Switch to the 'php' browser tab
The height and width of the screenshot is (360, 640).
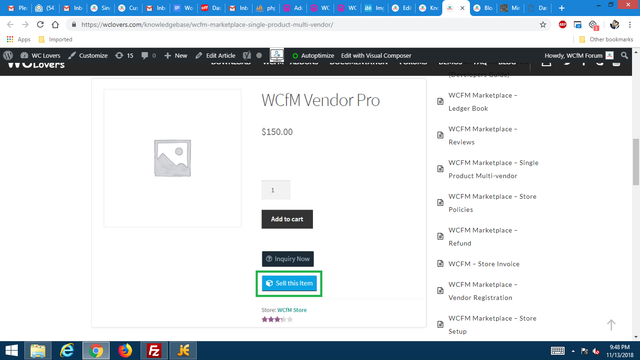(266, 8)
